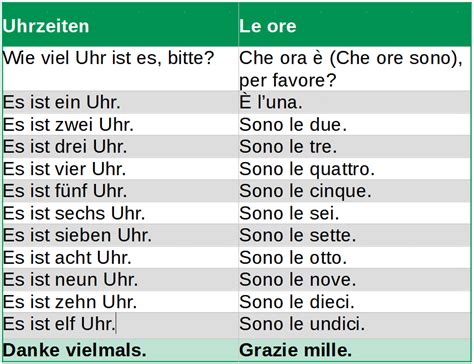Click the cell 'Sono le otto.'
The height and width of the screenshot is (364, 474).
pos(355,257)
